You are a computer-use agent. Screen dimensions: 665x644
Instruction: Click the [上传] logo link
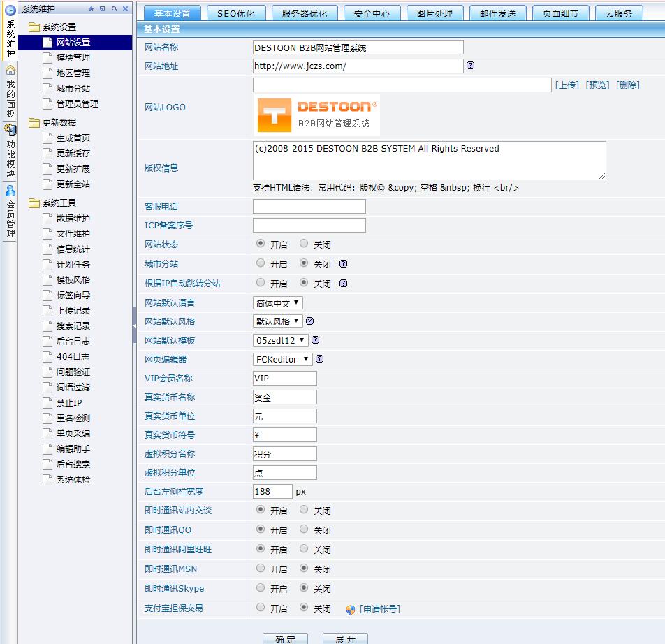(x=567, y=85)
